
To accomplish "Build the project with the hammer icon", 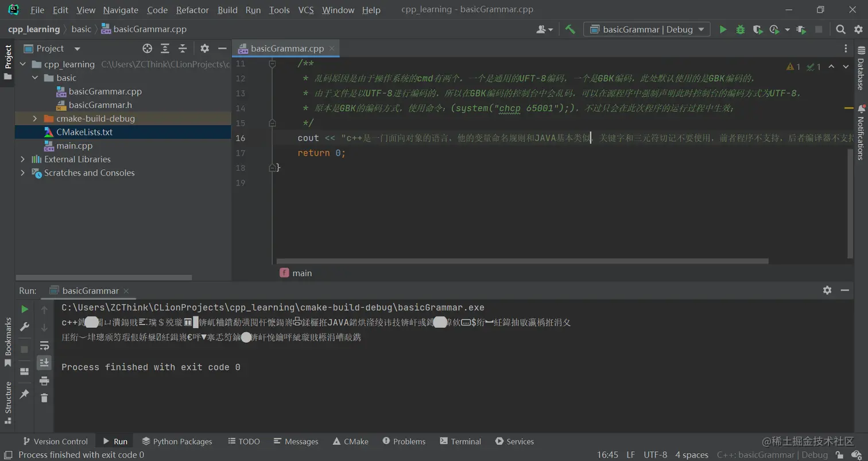I will (x=570, y=29).
